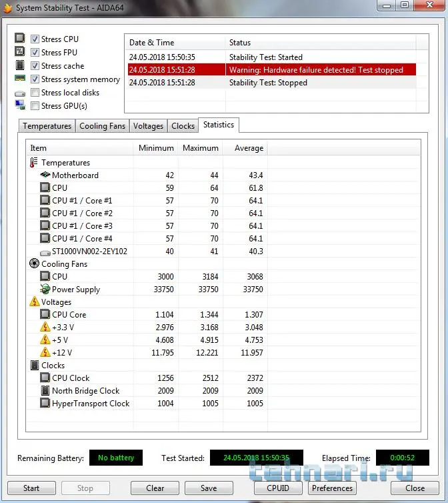Click the Power Supply fan icon
The height and width of the screenshot is (503, 448).
tap(45, 289)
